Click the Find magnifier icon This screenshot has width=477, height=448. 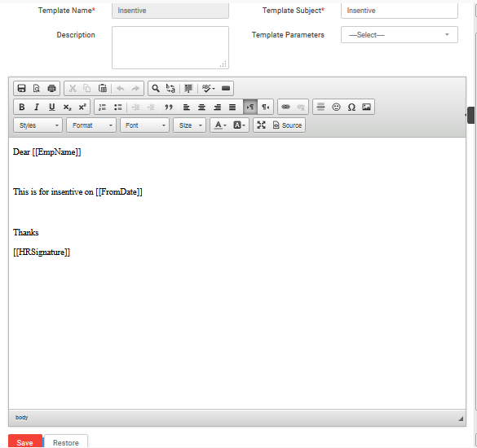coord(156,89)
